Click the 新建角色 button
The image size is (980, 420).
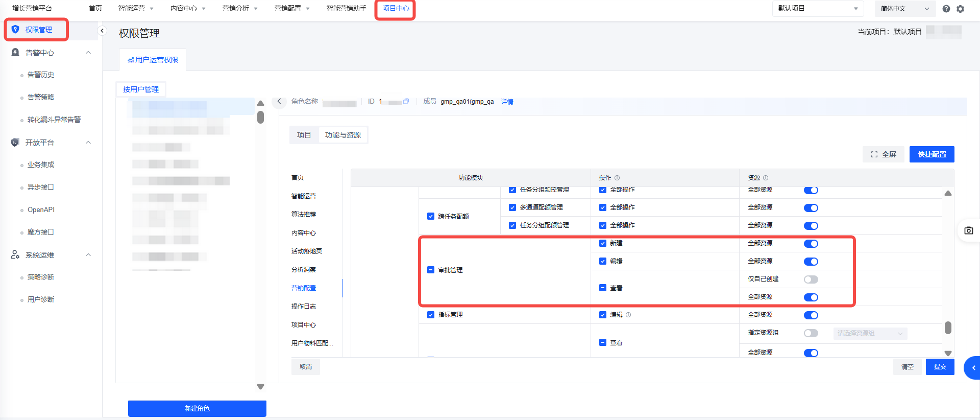(x=197, y=408)
